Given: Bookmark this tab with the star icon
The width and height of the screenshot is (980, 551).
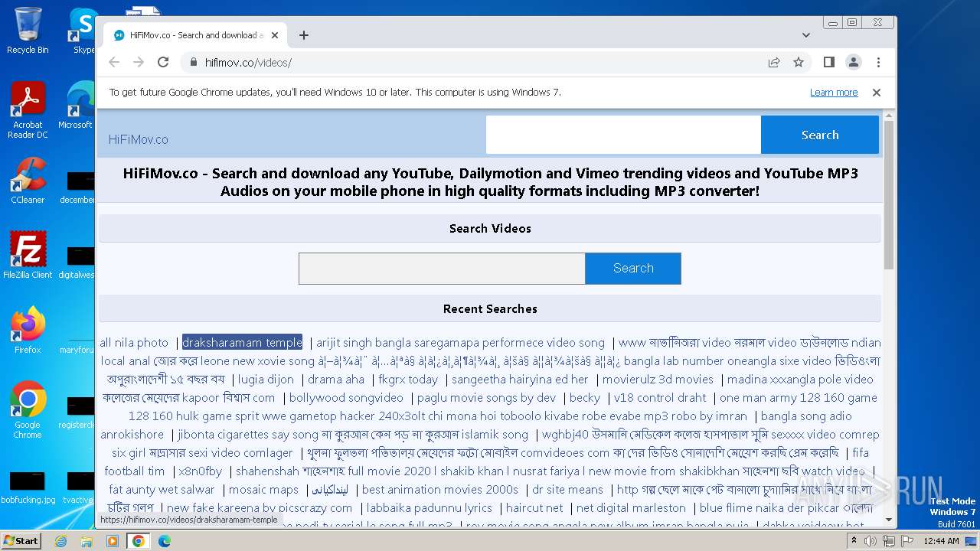Looking at the screenshot, I should 799,62.
